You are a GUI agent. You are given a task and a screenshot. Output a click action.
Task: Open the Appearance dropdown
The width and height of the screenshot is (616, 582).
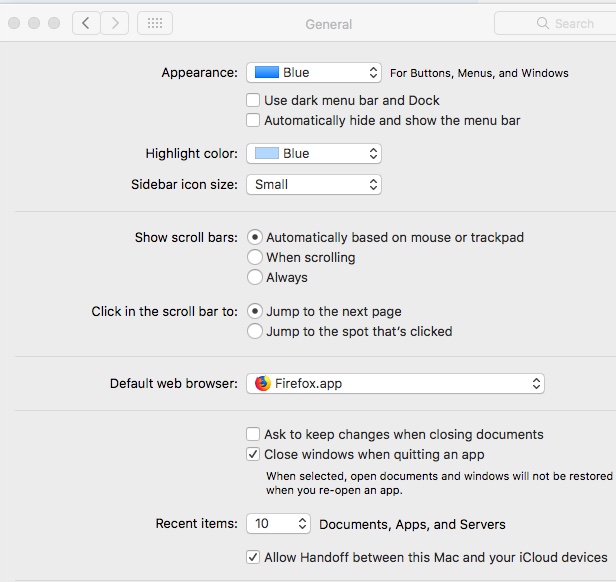pos(314,73)
